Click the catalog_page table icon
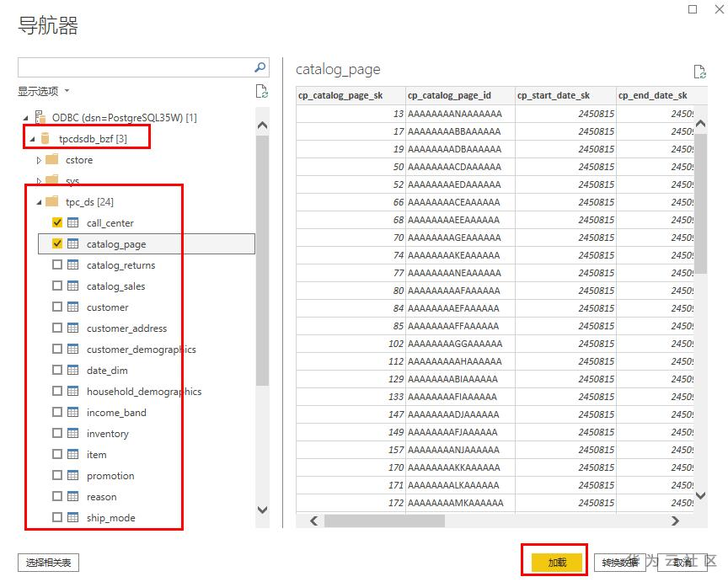 [73, 243]
